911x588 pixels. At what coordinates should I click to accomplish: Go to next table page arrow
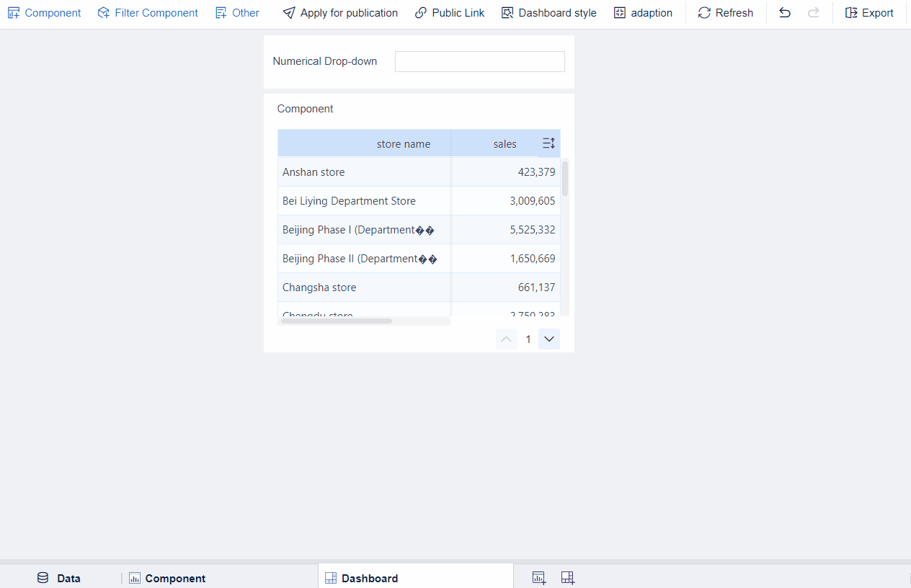(x=549, y=339)
